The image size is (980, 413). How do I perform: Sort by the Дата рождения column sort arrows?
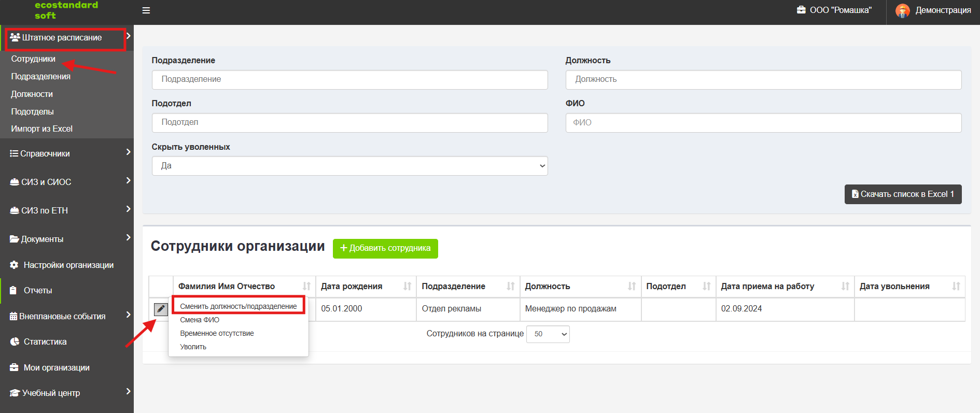[408, 286]
